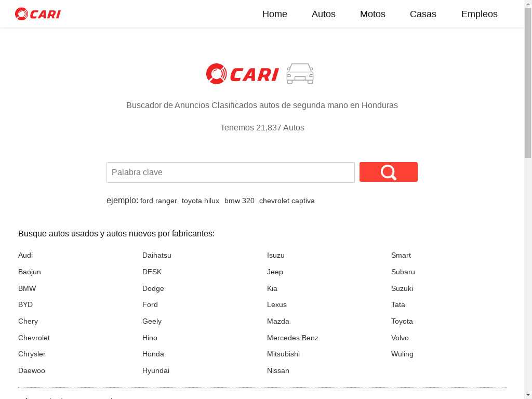Open the DFSK manufacturer link
Screen dimensions: 532x399
tap(152, 272)
